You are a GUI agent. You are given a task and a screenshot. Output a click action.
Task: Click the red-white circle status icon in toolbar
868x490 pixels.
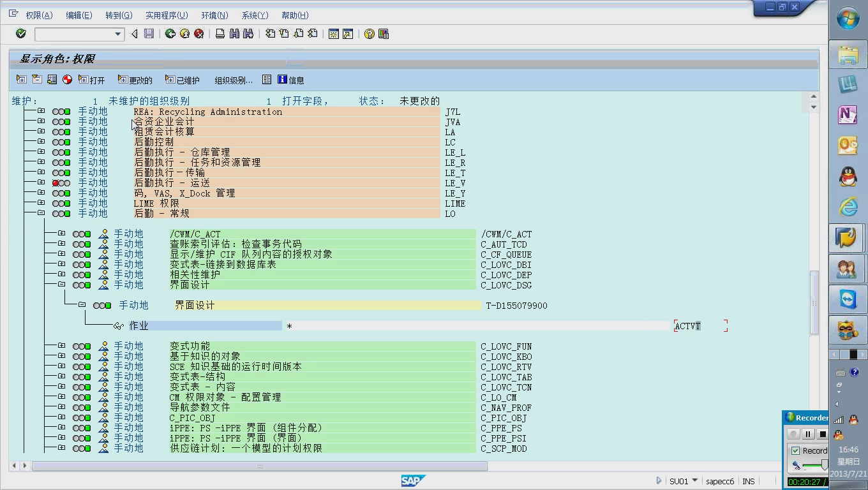pos(67,80)
